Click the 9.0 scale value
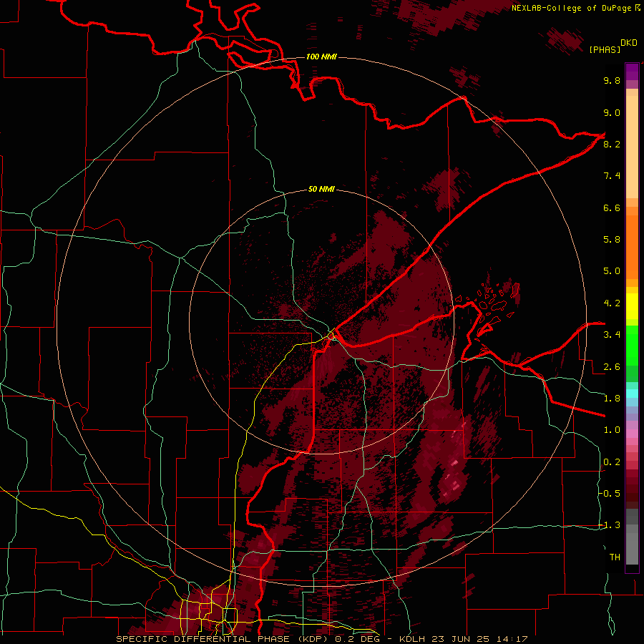The height and width of the screenshot is (644, 644). 612,112
